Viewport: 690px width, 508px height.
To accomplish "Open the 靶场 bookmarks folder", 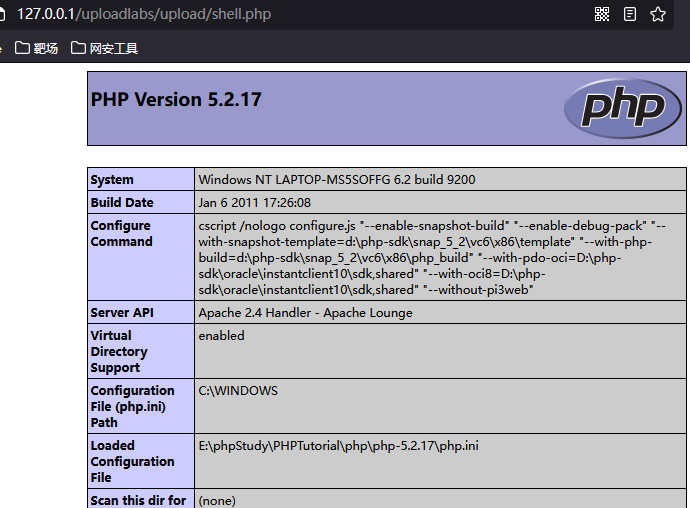I will 37,48.
